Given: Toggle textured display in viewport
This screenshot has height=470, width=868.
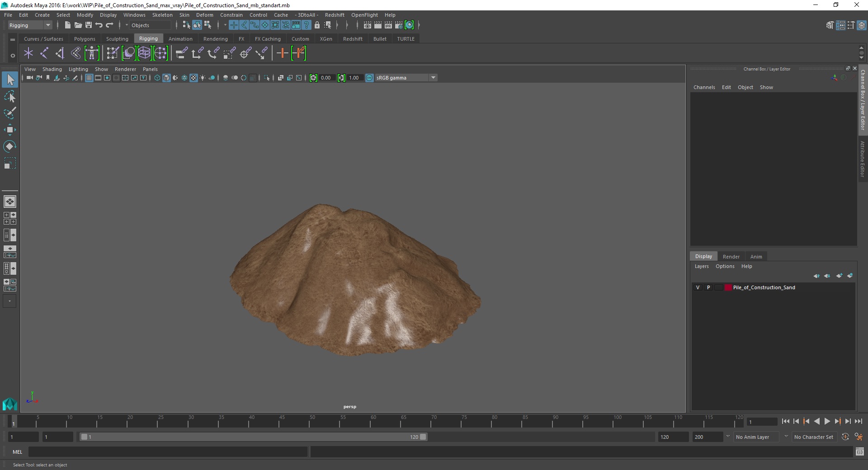Looking at the screenshot, I should [193, 78].
